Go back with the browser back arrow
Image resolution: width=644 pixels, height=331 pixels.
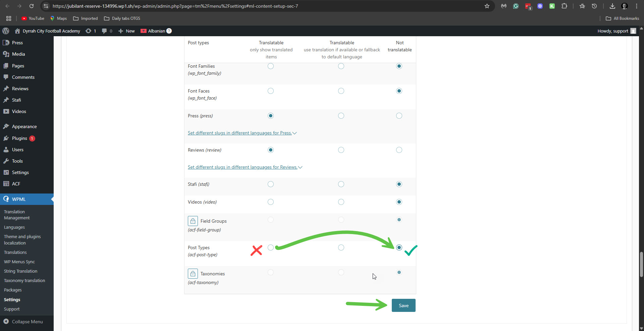[7, 6]
